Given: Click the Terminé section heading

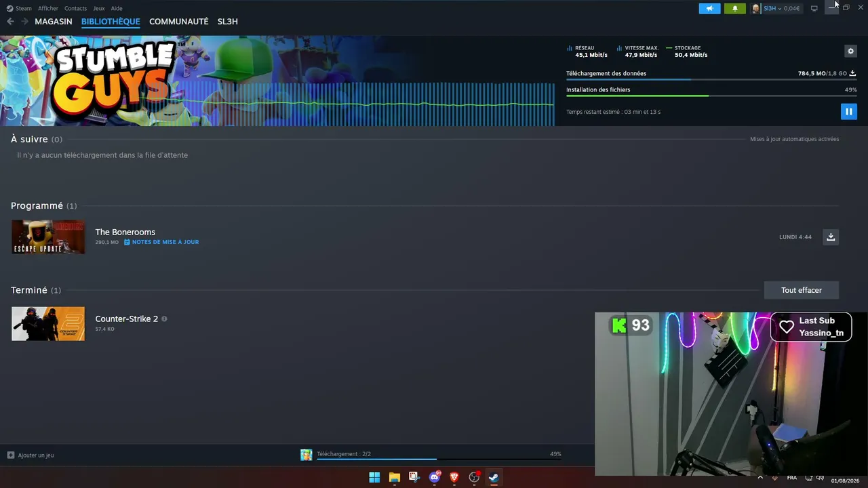Looking at the screenshot, I should point(36,290).
